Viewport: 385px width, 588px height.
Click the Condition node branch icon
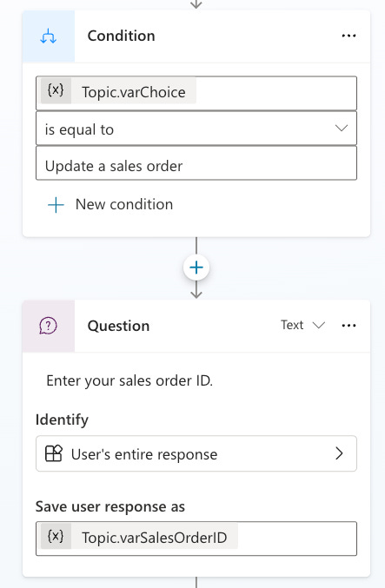[49, 36]
